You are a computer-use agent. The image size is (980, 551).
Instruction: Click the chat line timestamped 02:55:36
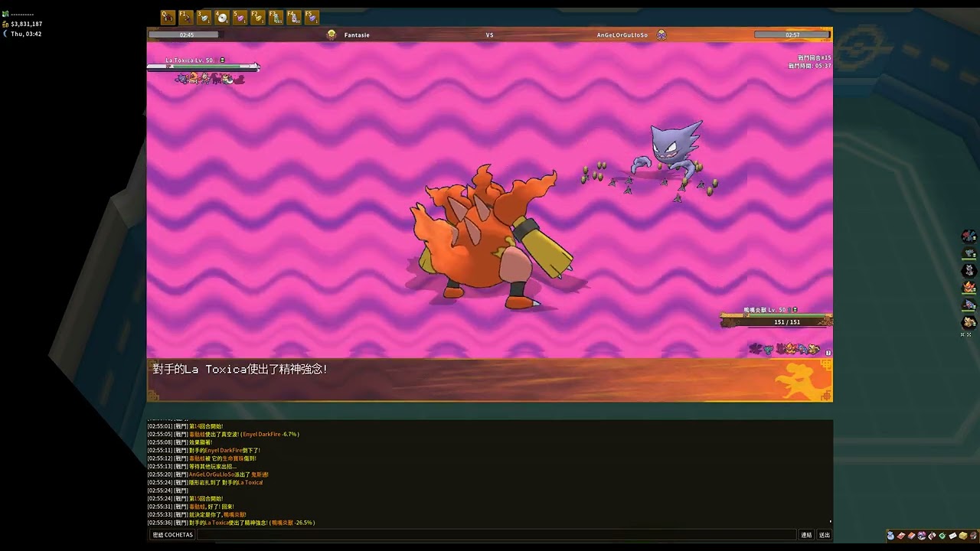click(x=231, y=523)
